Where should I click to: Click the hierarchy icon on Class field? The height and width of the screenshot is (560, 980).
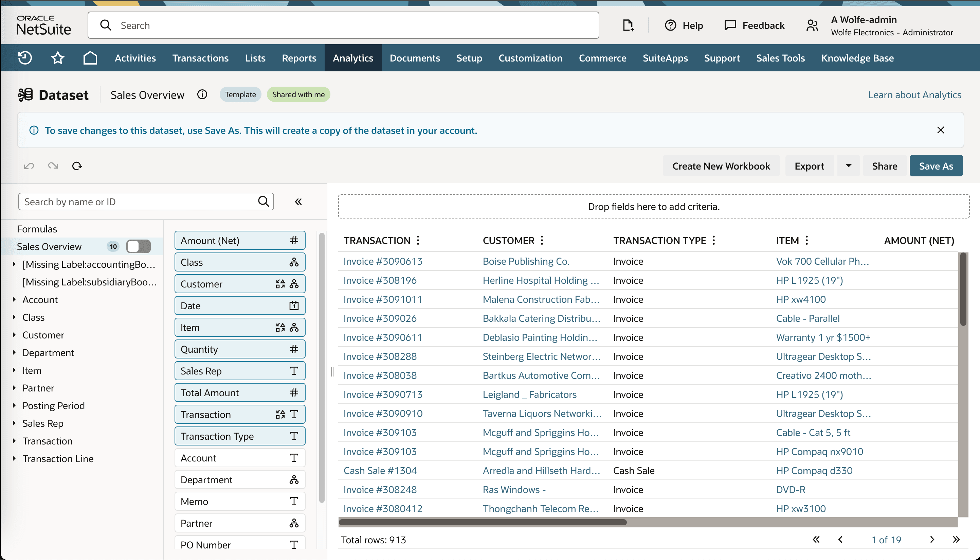tap(294, 262)
